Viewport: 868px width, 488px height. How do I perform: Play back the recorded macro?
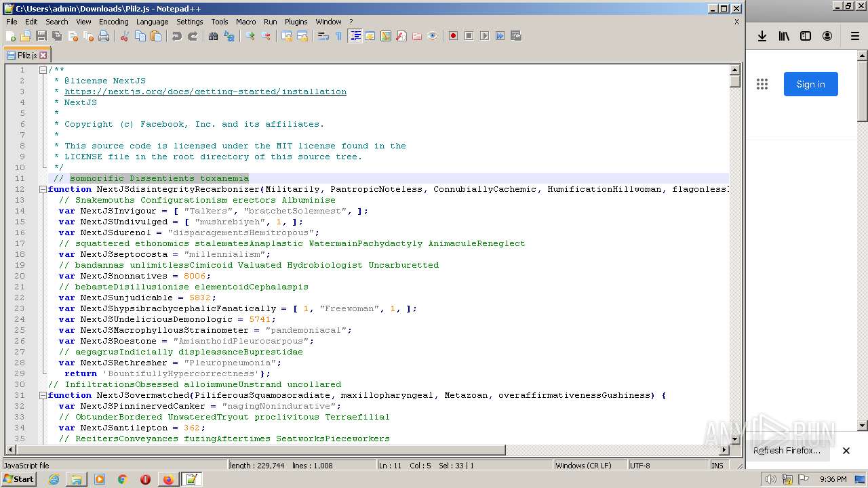click(x=484, y=36)
